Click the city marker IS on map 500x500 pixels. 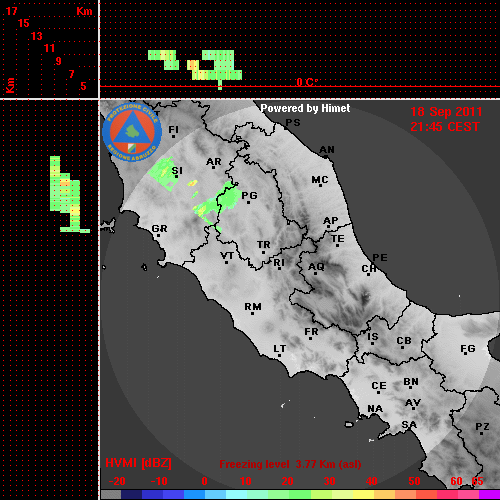(373, 337)
